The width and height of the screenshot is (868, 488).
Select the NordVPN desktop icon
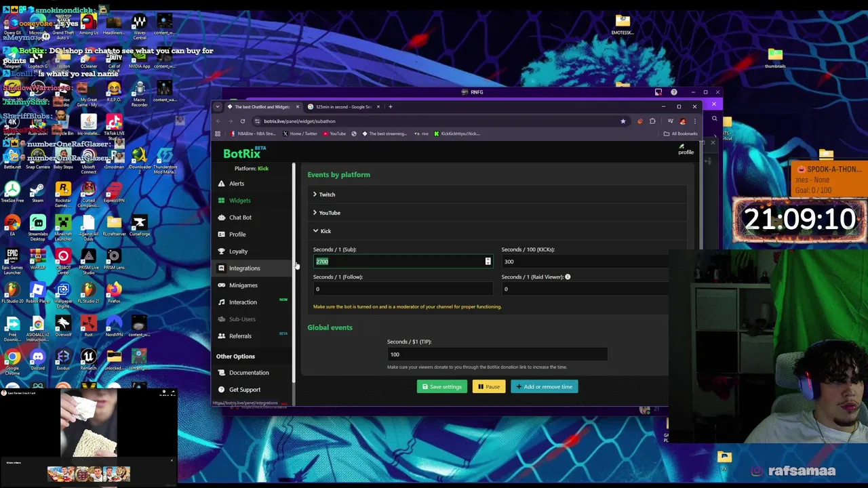pyautogui.click(x=114, y=327)
